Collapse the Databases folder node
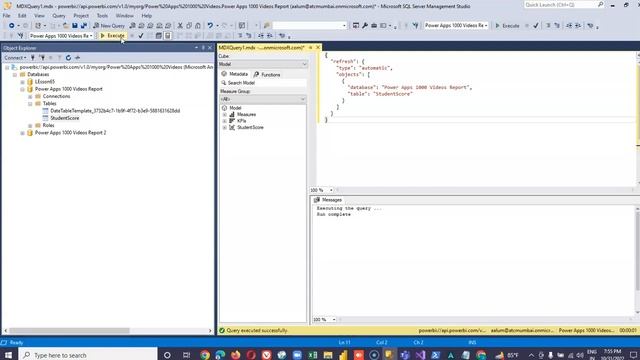 coord(15,75)
